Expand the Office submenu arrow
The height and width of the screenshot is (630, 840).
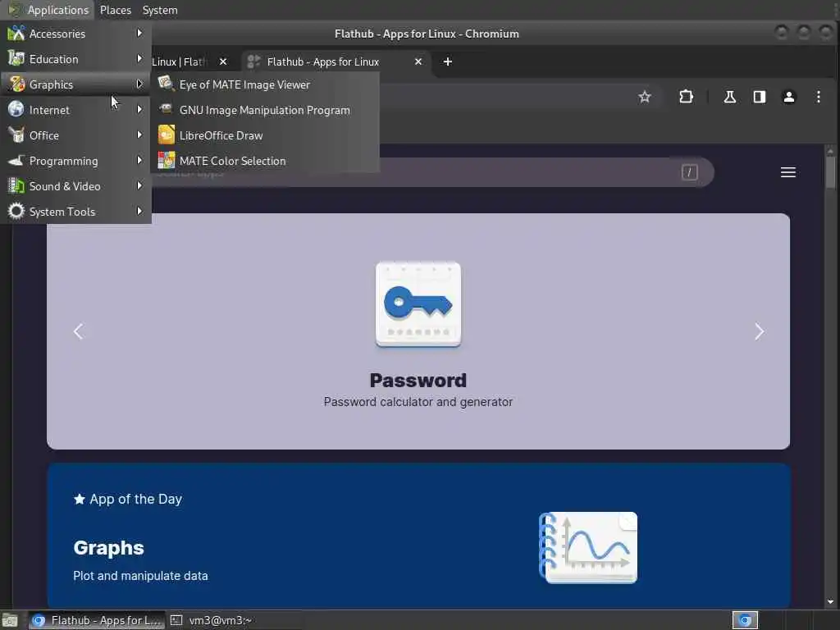coord(139,135)
